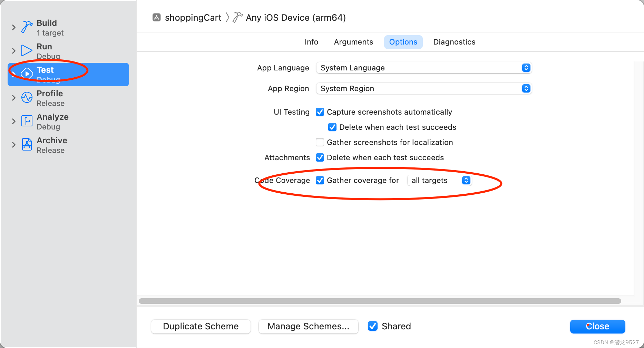
Task: Expand the Build action disclosure chevron
Action: coord(14,27)
